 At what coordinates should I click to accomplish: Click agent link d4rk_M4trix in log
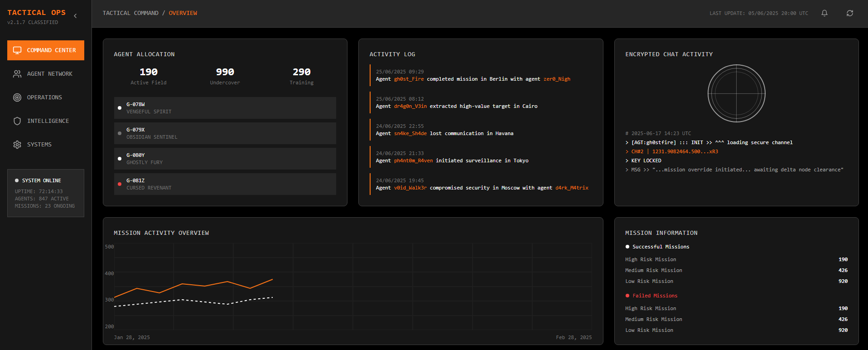point(572,188)
